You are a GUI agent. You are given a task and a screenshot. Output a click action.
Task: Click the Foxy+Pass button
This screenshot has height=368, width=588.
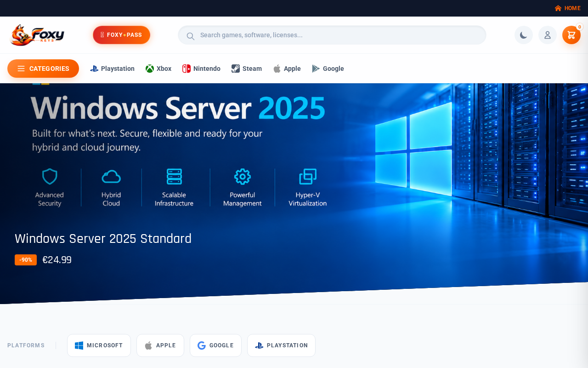[x=121, y=35]
